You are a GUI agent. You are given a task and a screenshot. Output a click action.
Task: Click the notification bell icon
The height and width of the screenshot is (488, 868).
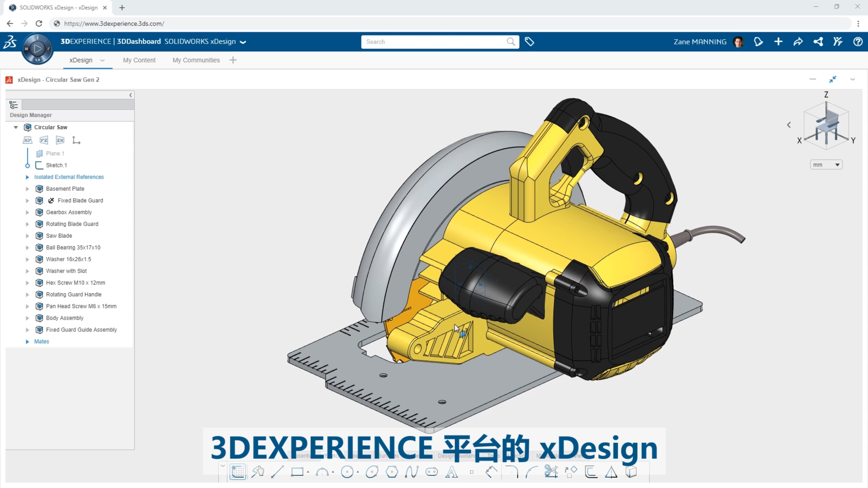758,41
